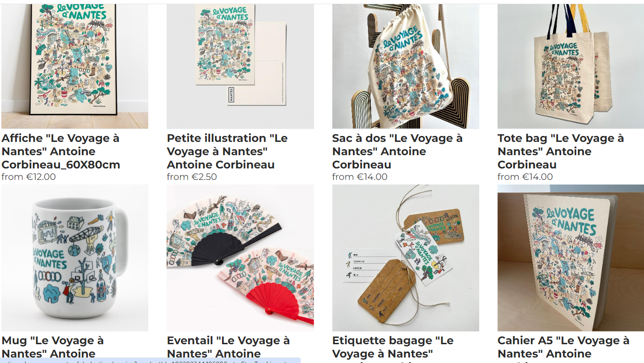
Task: Click the Cahier A5 product title
Action: (x=563, y=347)
